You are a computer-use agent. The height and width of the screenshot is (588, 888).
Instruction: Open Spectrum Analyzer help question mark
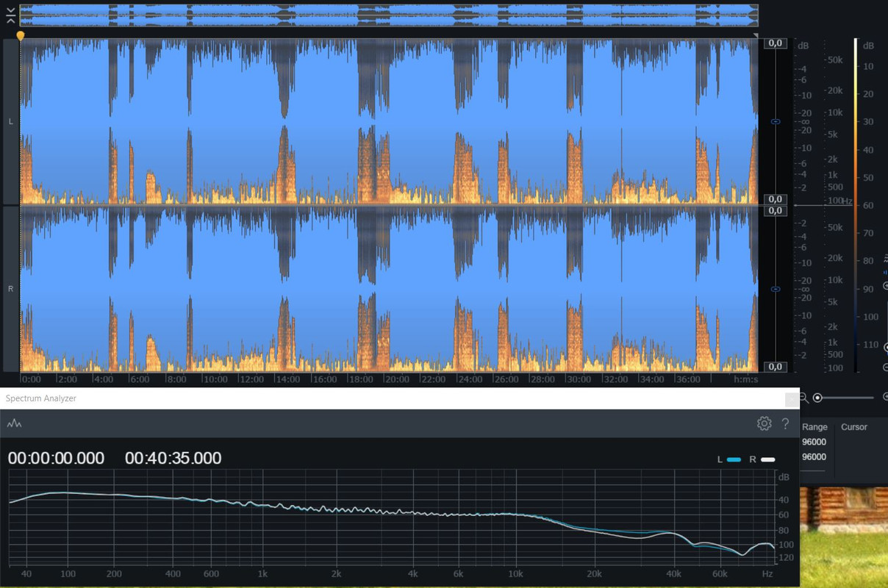point(786,423)
